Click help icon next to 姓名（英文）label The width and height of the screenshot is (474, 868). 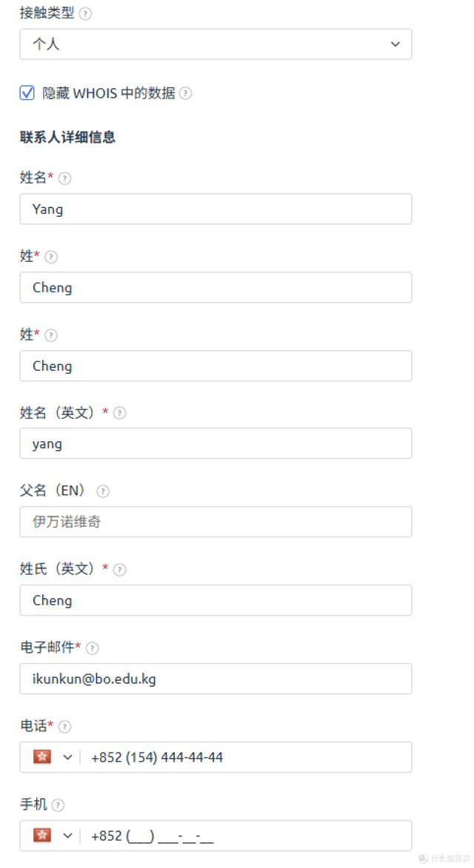120,413
